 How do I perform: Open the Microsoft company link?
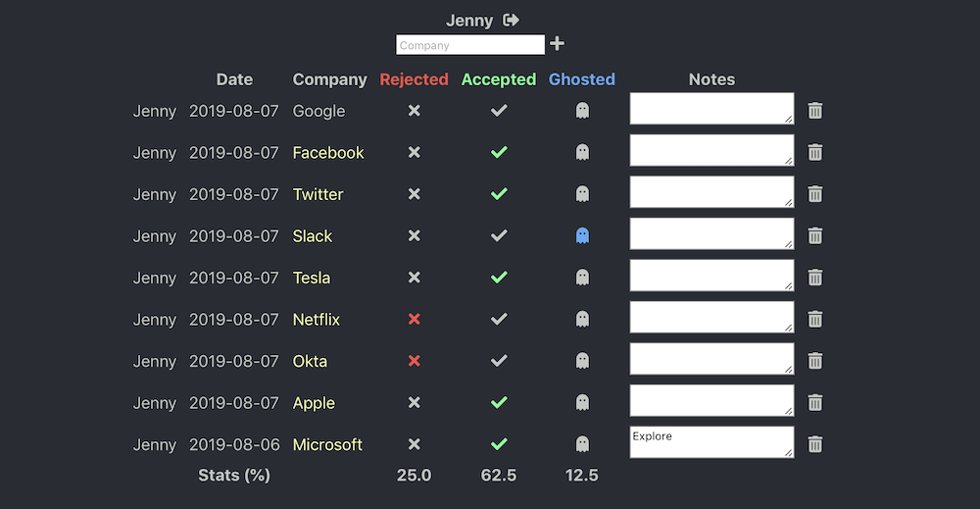click(327, 444)
